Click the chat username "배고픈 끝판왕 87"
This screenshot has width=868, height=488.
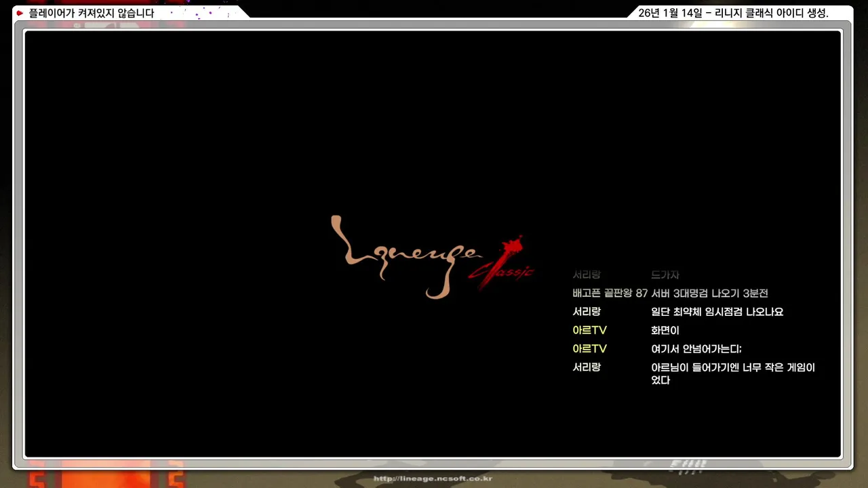(610, 293)
